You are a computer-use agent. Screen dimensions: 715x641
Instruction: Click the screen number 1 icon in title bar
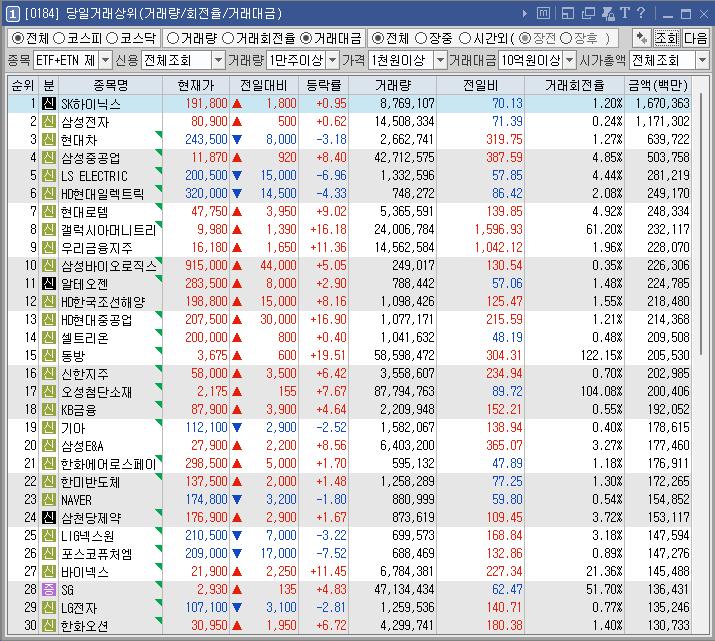click(12, 14)
